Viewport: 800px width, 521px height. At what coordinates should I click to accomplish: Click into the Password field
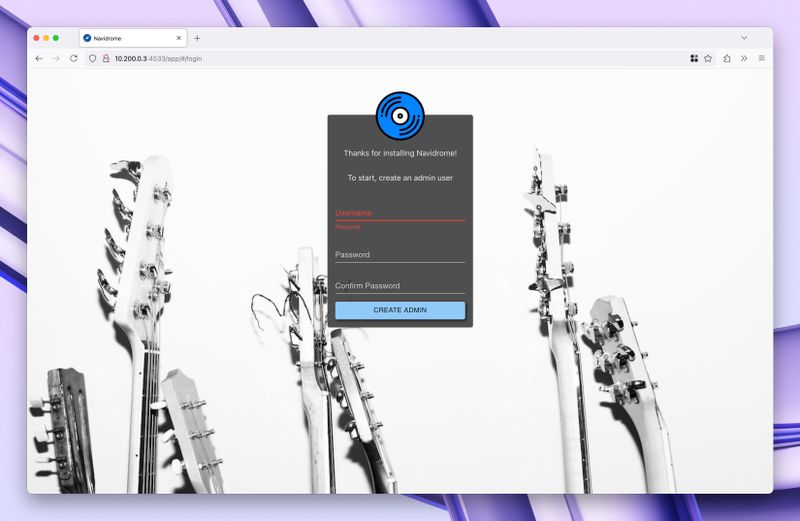click(400, 255)
